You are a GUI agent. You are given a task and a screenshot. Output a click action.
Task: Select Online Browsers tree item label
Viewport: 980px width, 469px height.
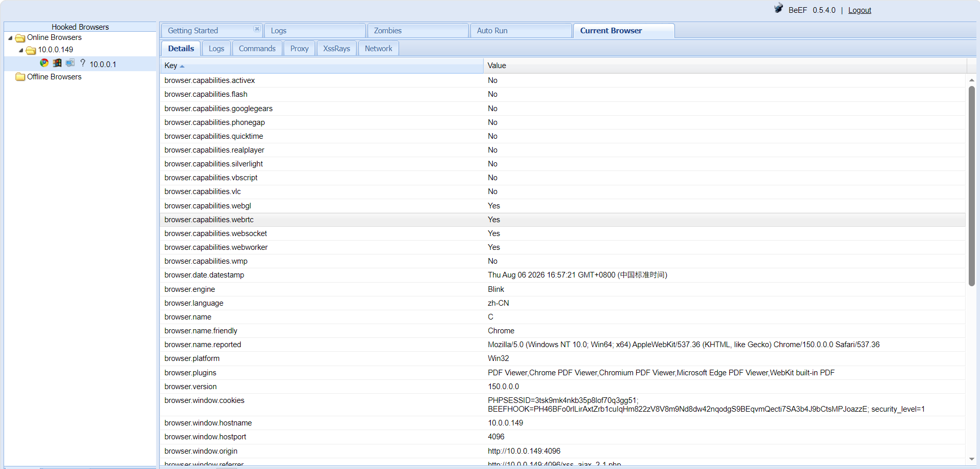[54, 38]
